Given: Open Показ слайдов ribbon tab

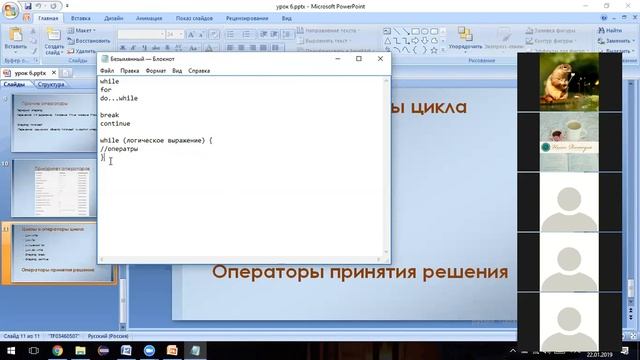Looking at the screenshot, I should 194,18.
